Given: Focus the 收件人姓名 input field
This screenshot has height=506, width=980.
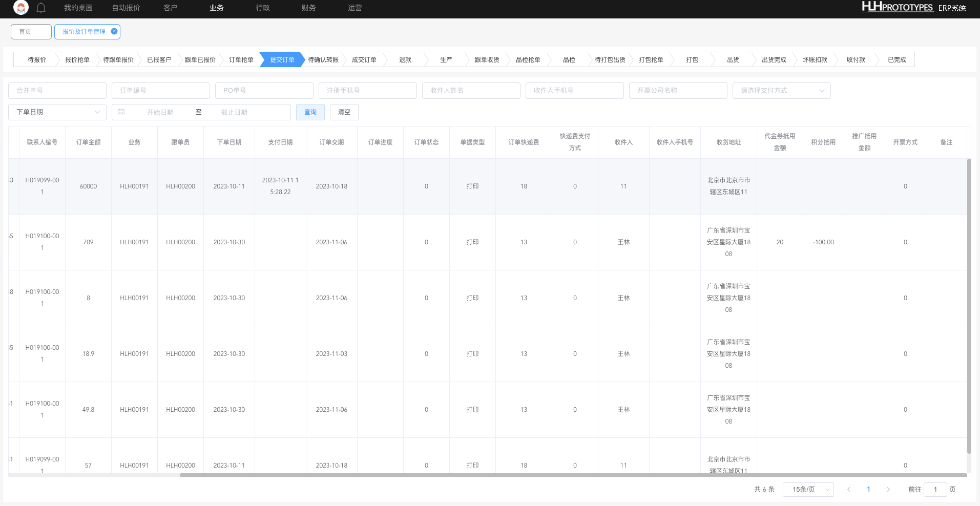Looking at the screenshot, I should pos(471,91).
